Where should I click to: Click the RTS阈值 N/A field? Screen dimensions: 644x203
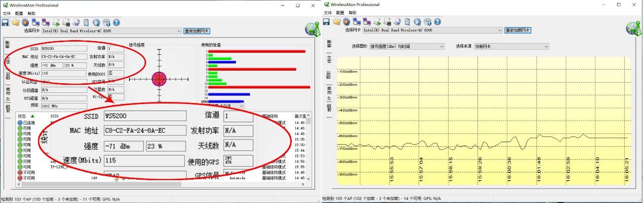[63, 98]
